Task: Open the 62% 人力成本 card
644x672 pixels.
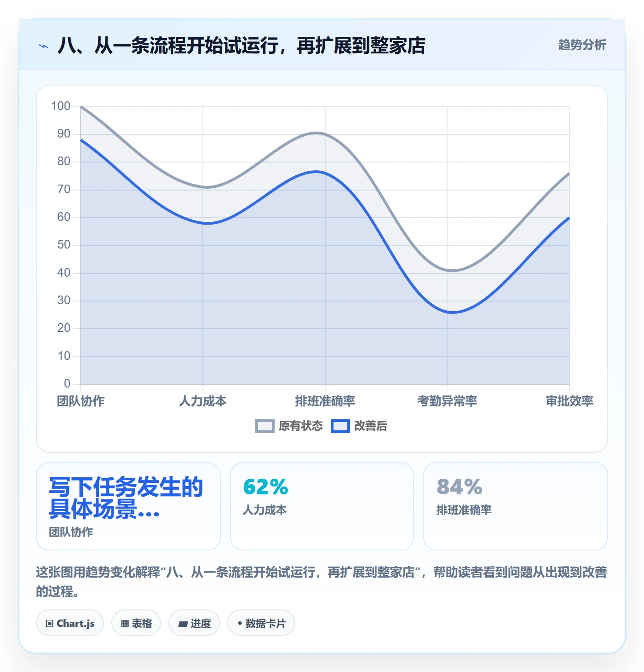Action: [x=322, y=506]
